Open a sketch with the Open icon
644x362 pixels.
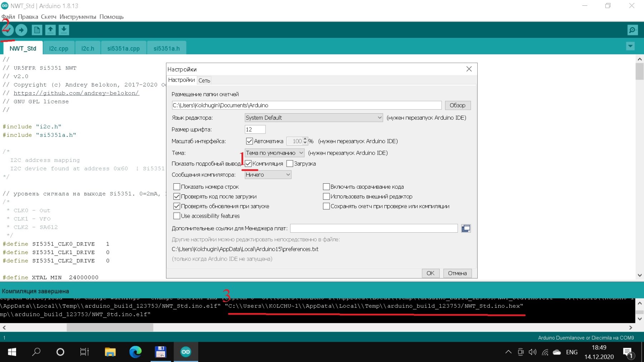pos(50,30)
